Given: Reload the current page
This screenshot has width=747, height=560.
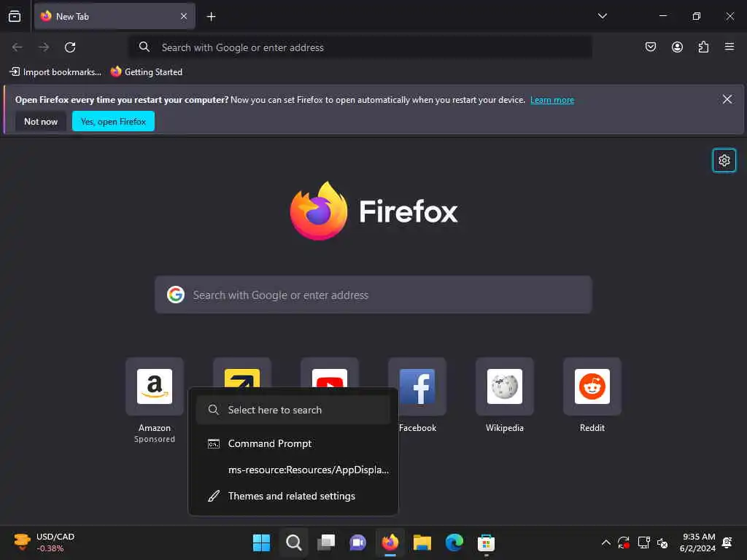Looking at the screenshot, I should [x=70, y=47].
